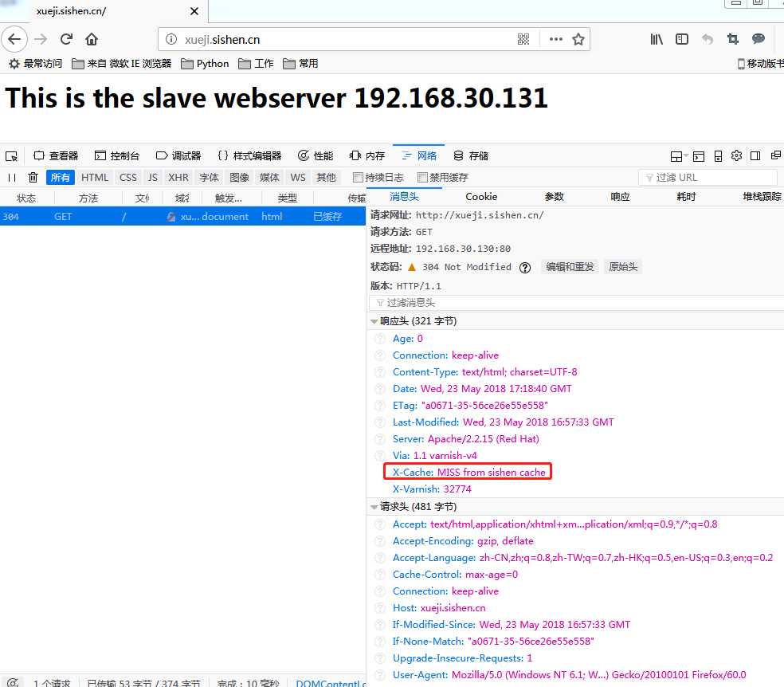Open the 参数 details tab

(554, 197)
